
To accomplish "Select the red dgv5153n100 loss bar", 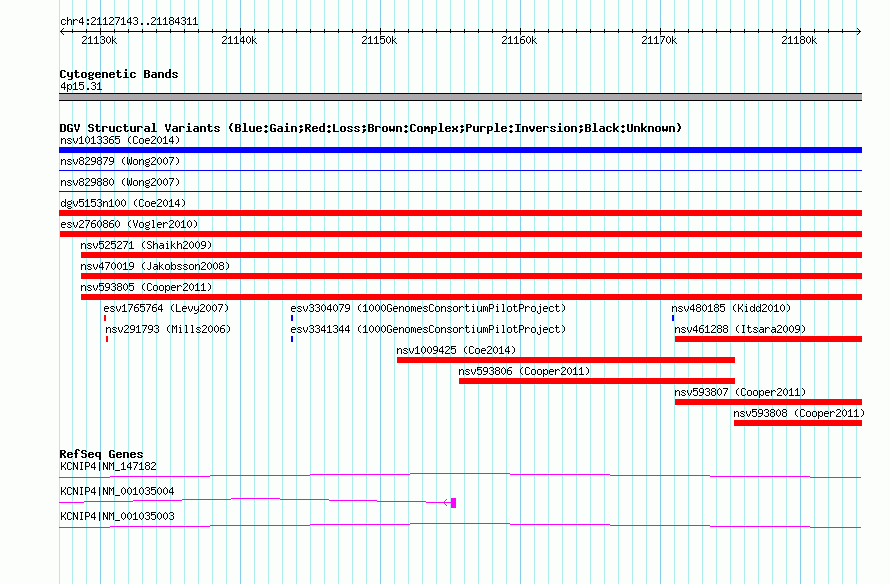I will coord(460,213).
